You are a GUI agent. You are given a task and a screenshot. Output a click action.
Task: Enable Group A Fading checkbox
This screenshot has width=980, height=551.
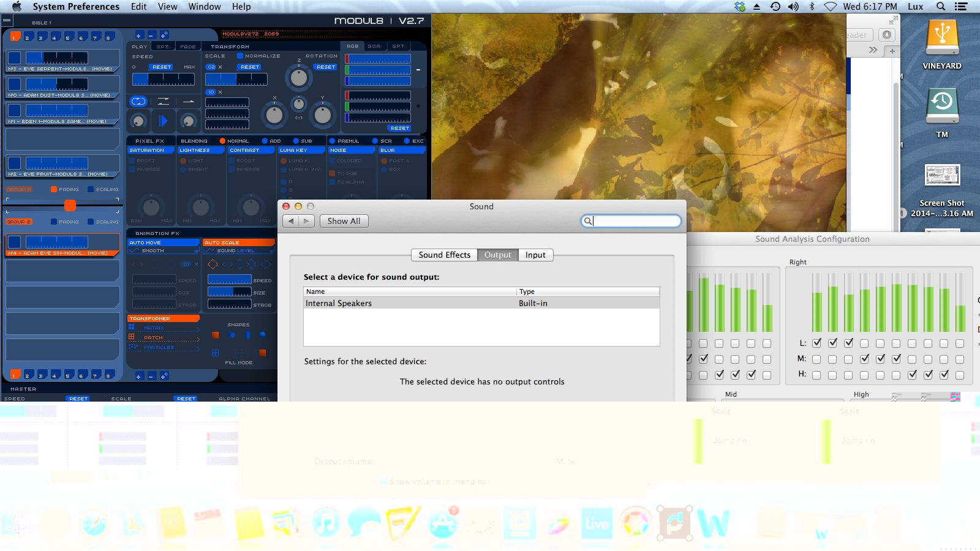point(54,189)
